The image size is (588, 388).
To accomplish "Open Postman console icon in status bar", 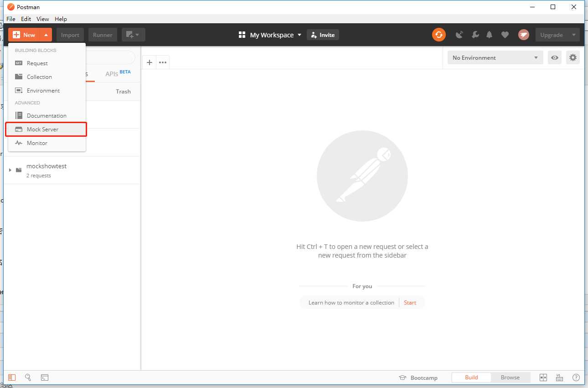I will (x=45, y=378).
